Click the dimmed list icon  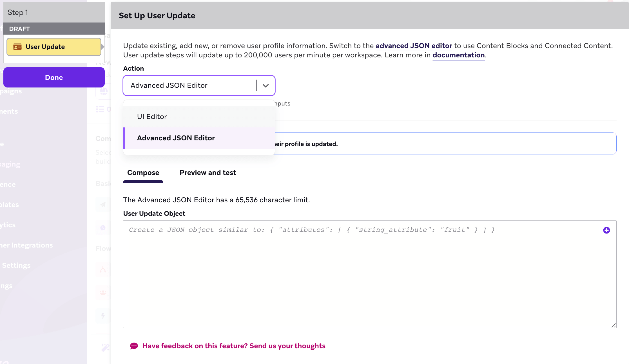click(x=100, y=109)
